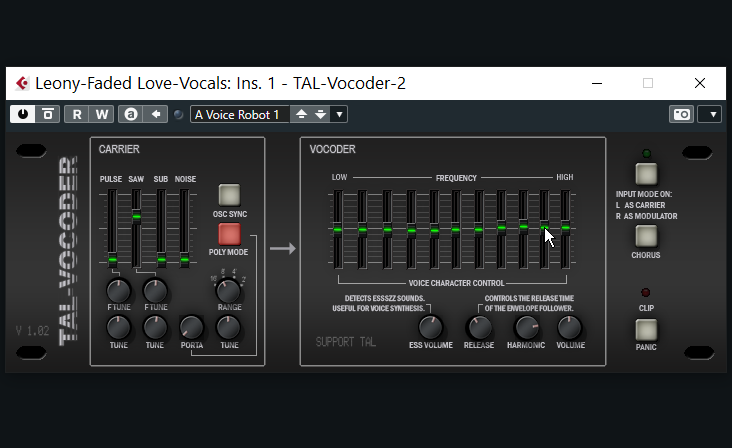Enable Write automation (W) button
The image size is (732, 448).
[x=102, y=114]
